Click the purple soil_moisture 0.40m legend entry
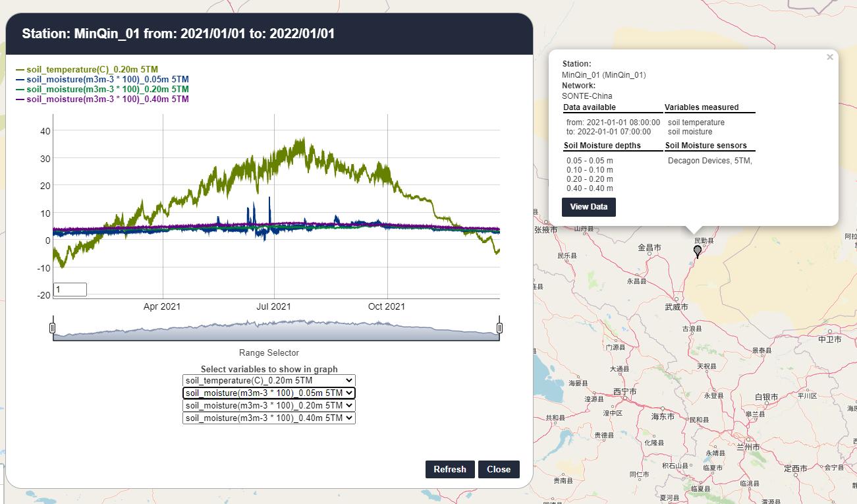The width and height of the screenshot is (857, 504). 107,99
